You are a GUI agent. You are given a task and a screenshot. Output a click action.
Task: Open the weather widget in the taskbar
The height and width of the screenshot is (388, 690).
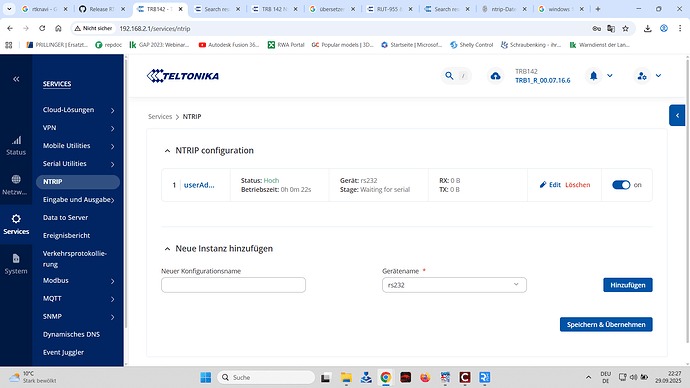(x=33, y=377)
